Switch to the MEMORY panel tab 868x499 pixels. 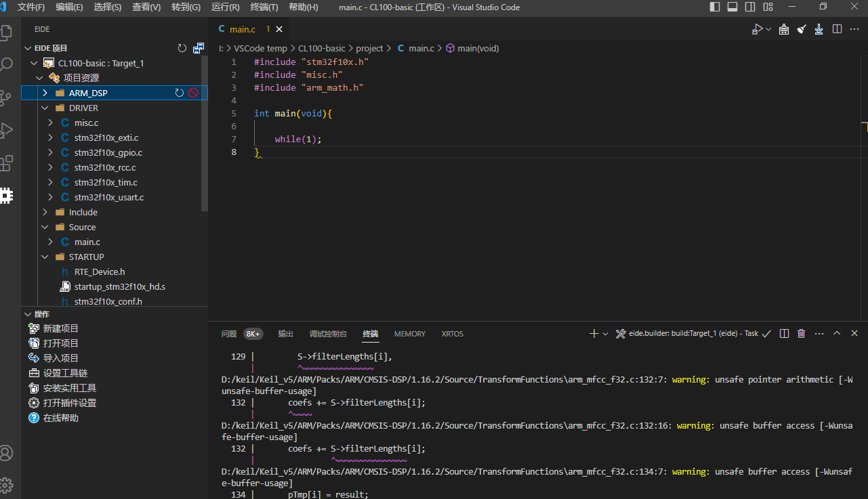[x=410, y=334]
